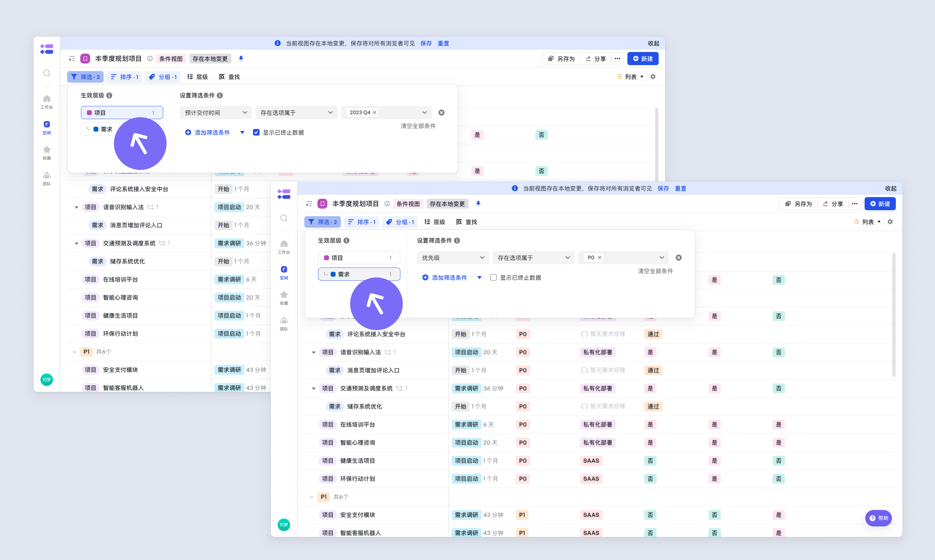
Task: Open the 预计交付时间 field dropdown in the back window
Action: click(216, 113)
